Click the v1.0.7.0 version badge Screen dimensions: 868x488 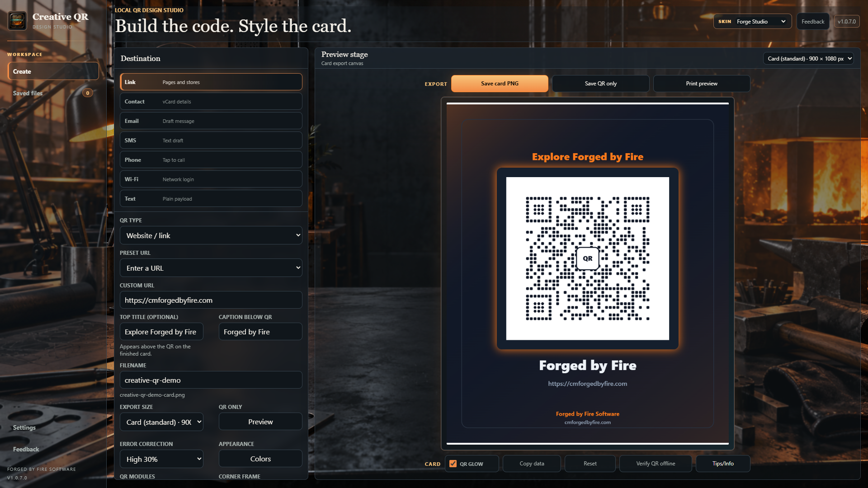[x=846, y=22]
